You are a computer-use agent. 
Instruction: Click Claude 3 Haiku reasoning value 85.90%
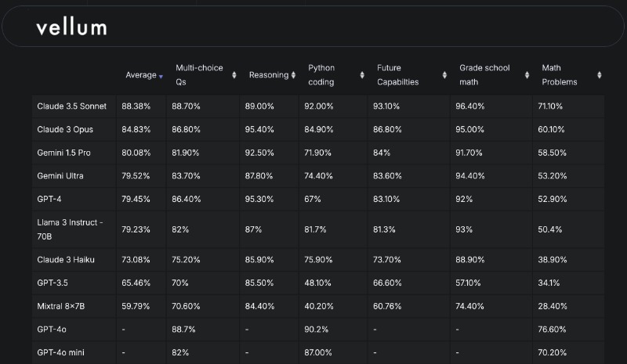pos(259,260)
